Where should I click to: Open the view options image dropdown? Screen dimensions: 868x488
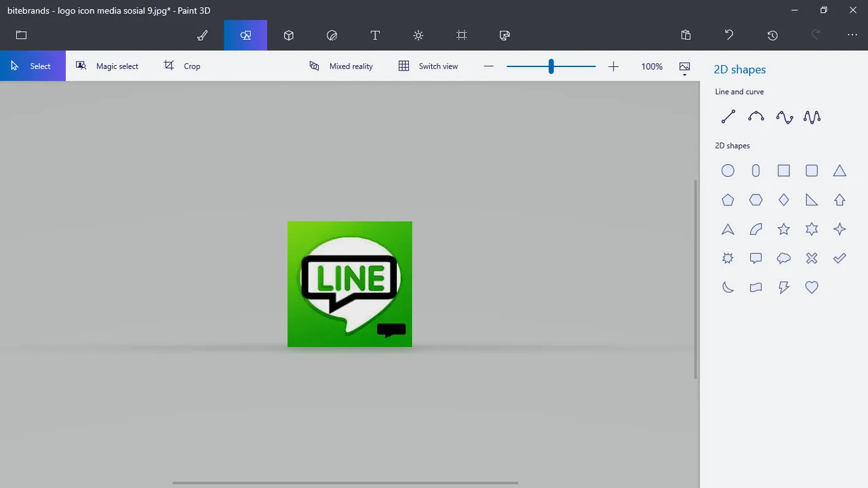[685, 67]
